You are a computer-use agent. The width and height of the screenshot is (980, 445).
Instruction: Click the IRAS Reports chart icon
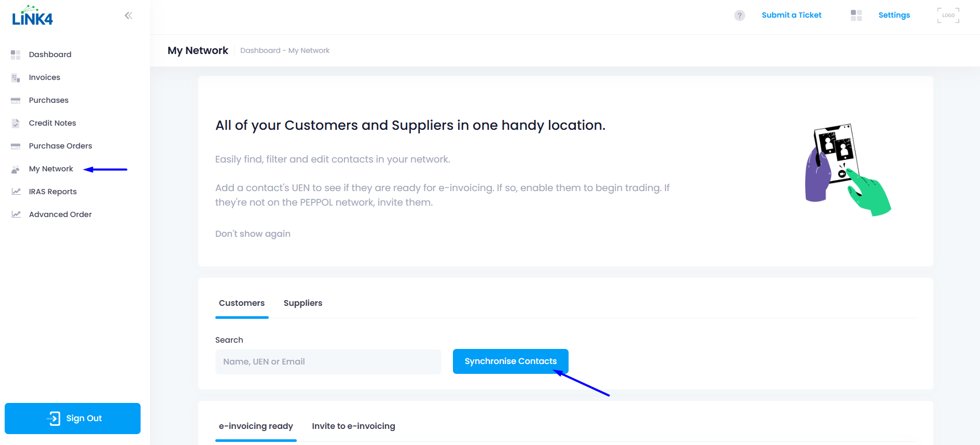click(x=16, y=192)
